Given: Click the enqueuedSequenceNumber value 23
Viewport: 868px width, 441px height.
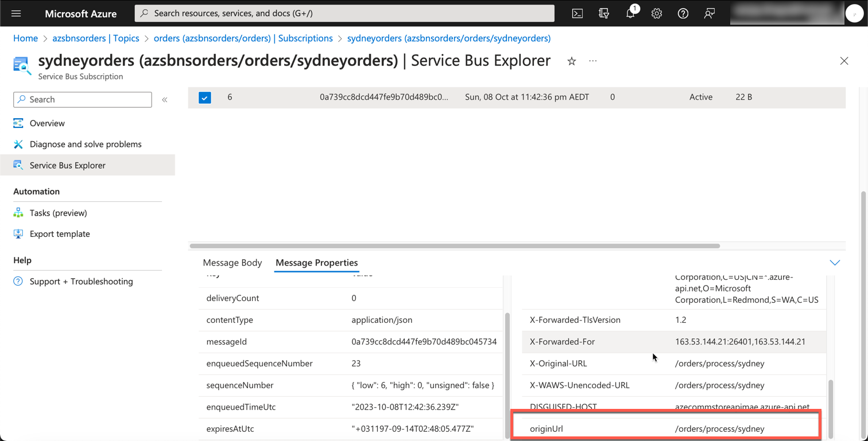Looking at the screenshot, I should click(x=356, y=364).
